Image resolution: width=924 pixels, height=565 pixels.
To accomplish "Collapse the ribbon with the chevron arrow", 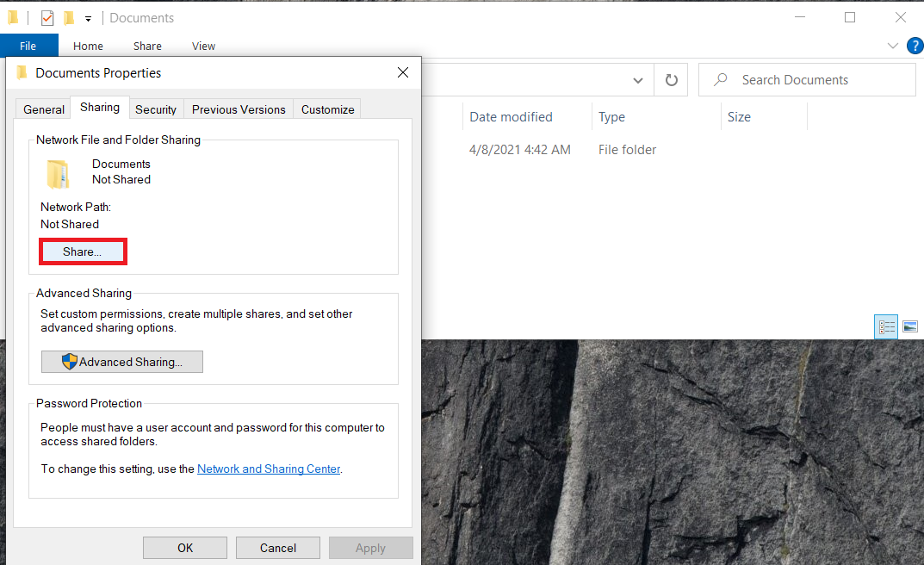I will tap(893, 46).
